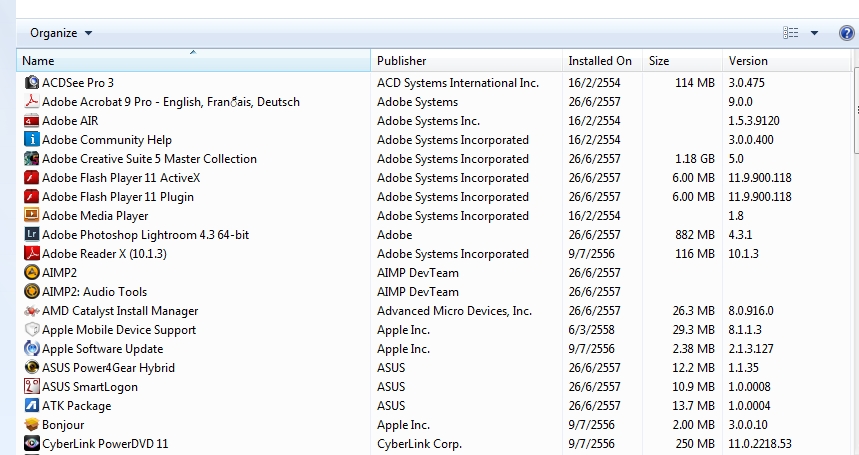Sort by the Publisher column header
Image resolution: width=859 pixels, height=455 pixels.
click(x=467, y=61)
